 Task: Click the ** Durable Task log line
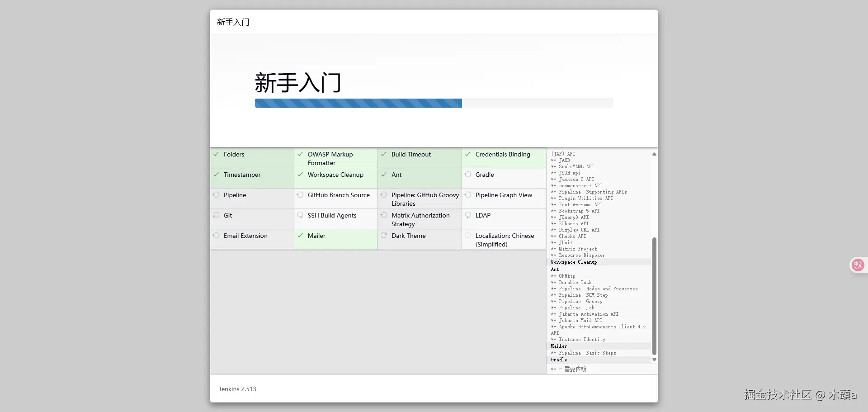tap(571, 283)
